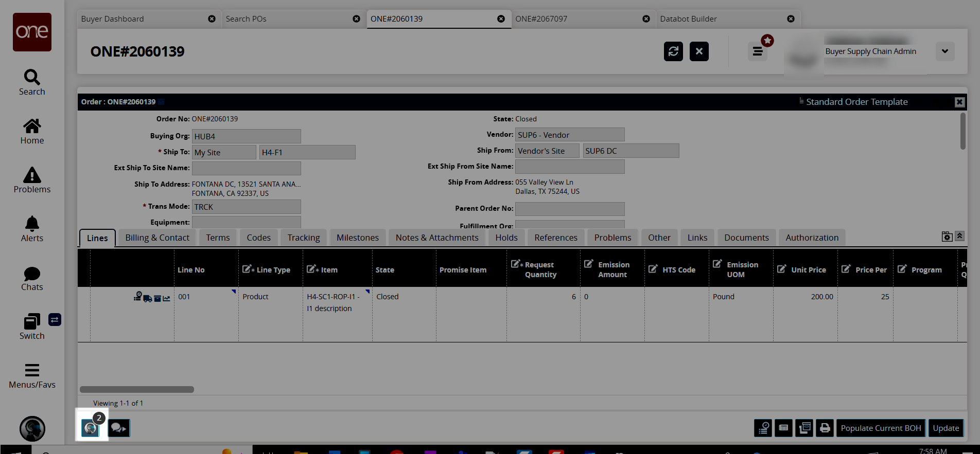Open the Search panel in the sidebar
The width and height of the screenshot is (980, 454).
pos(32,82)
